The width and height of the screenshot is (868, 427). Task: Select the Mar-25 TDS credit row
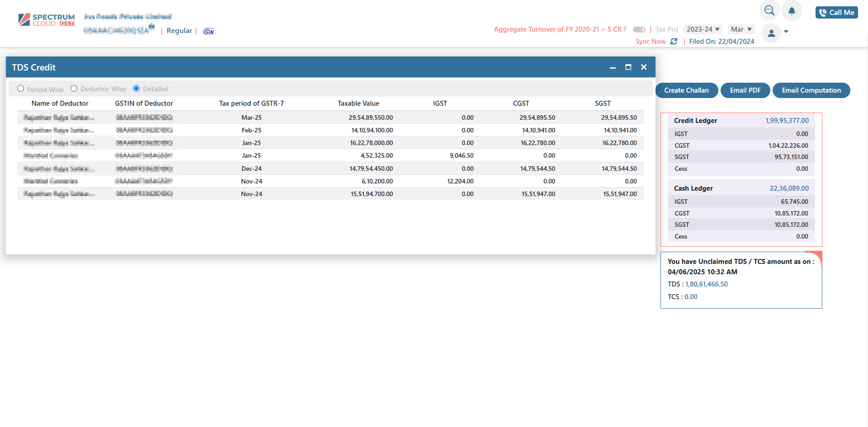point(316,117)
